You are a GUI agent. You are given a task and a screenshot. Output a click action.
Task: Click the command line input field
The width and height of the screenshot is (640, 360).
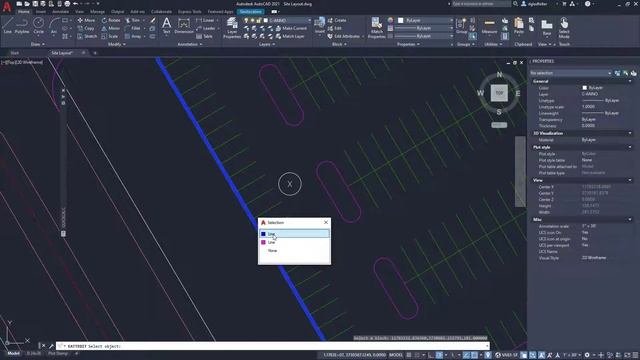pos(273,346)
